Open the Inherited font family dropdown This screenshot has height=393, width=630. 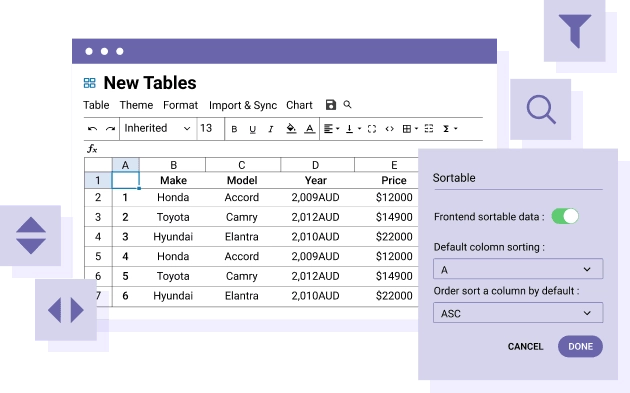[158, 129]
